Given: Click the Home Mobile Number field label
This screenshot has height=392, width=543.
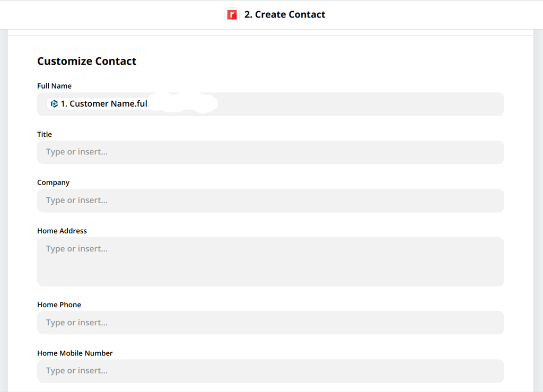Looking at the screenshot, I should pyautogui.click(x=75, y=353).
